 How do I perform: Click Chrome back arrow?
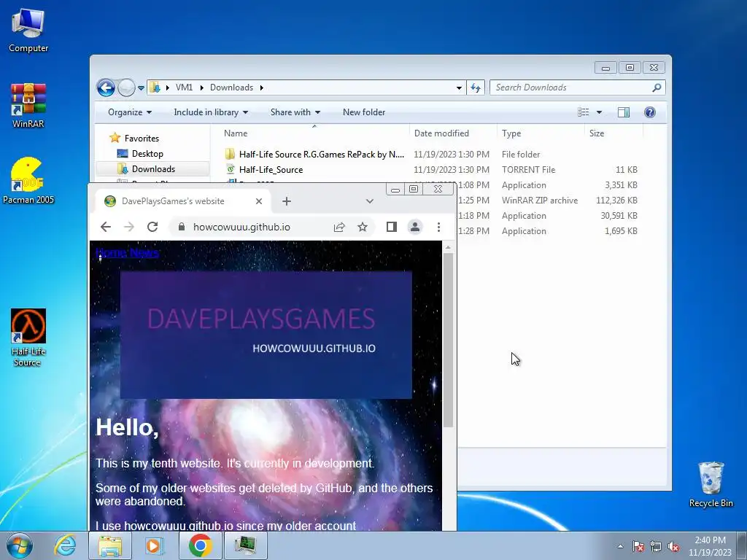[106, 227]
